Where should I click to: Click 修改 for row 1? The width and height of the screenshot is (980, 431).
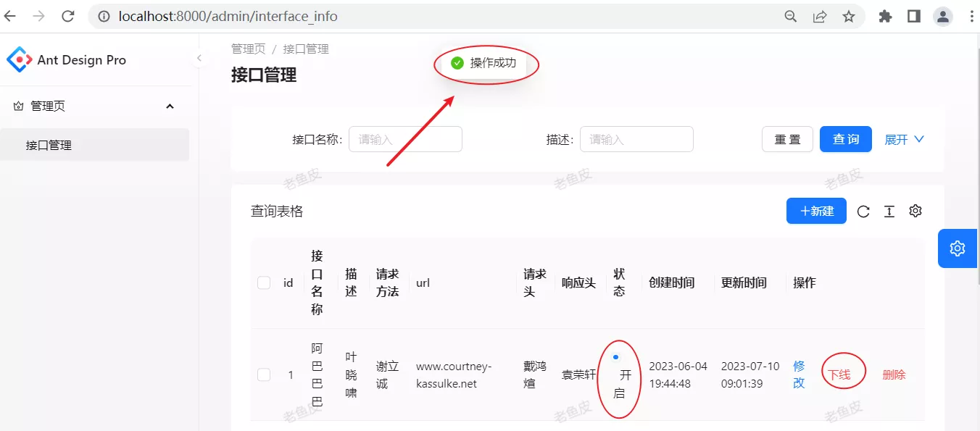pyautogui.click(x=799, y=374)
